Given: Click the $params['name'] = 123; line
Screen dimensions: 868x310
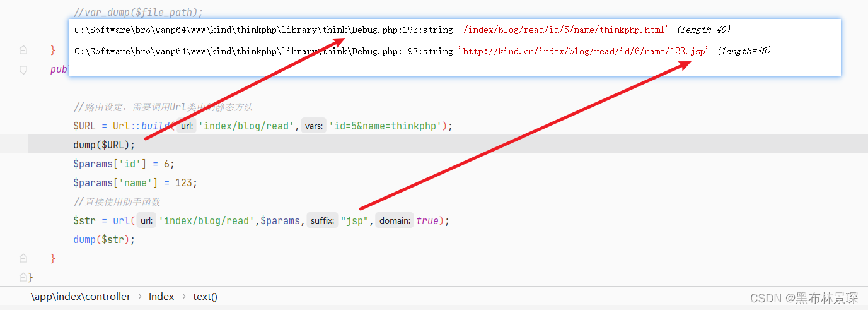Looking at the screenshot, I should point(136,182).
